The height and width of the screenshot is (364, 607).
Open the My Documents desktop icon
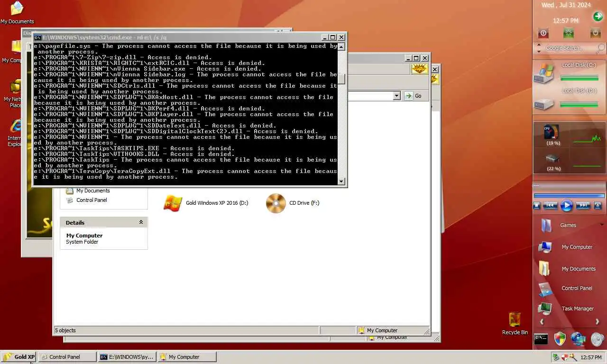[x=17, y=12]
